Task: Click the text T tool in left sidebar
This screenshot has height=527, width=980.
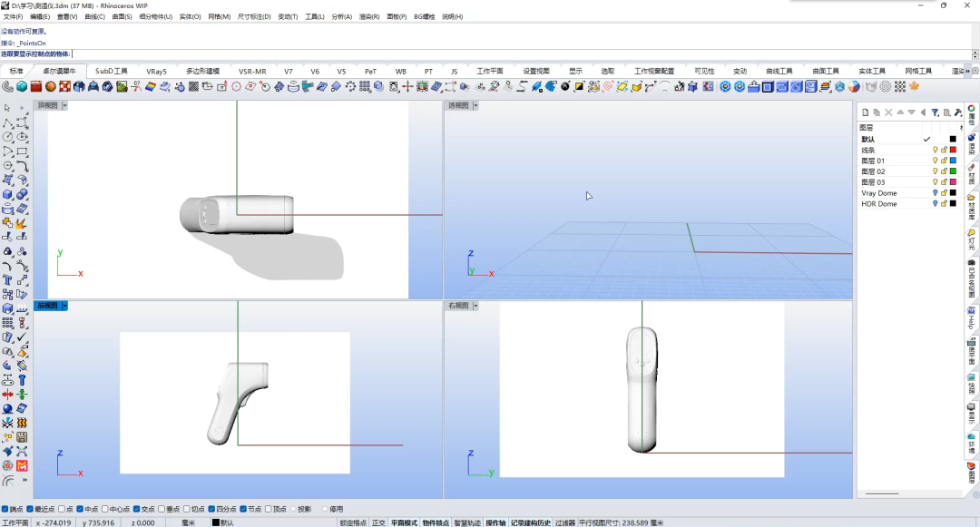Action: pyautogui.click(x=7, y=280)
